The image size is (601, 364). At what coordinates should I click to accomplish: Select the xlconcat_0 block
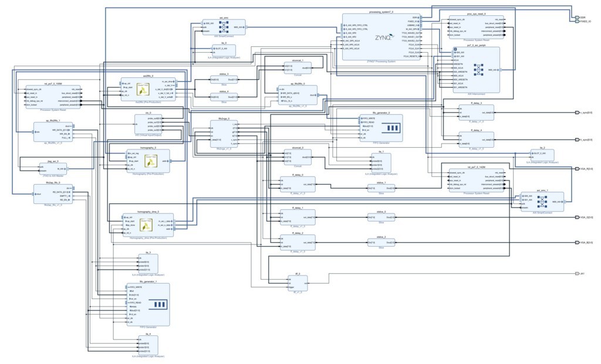(x=298, y=157)
